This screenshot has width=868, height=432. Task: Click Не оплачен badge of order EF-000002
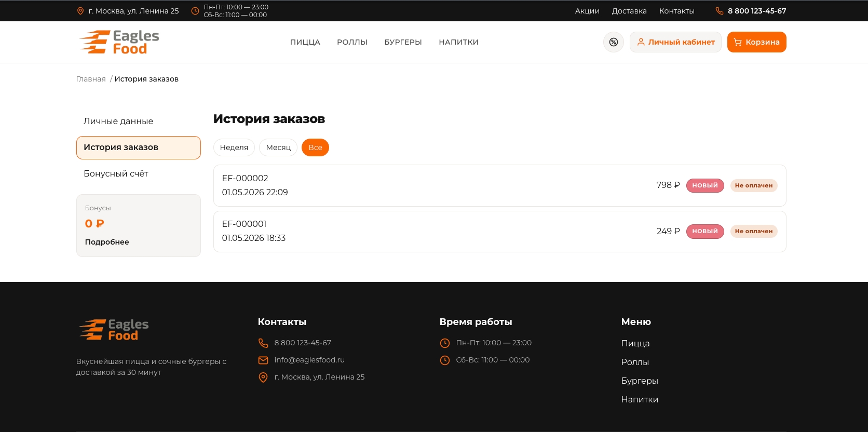pos(754,185)
